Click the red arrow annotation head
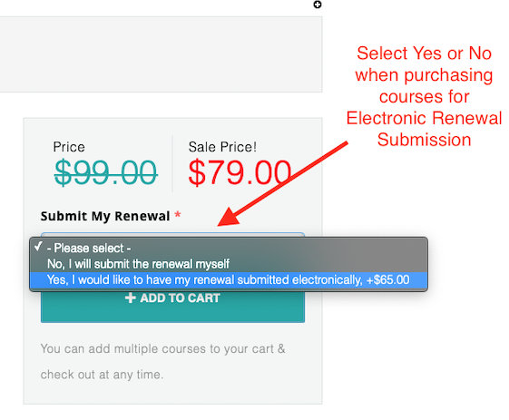The image size is (509, 420). [x=229, y=217]
